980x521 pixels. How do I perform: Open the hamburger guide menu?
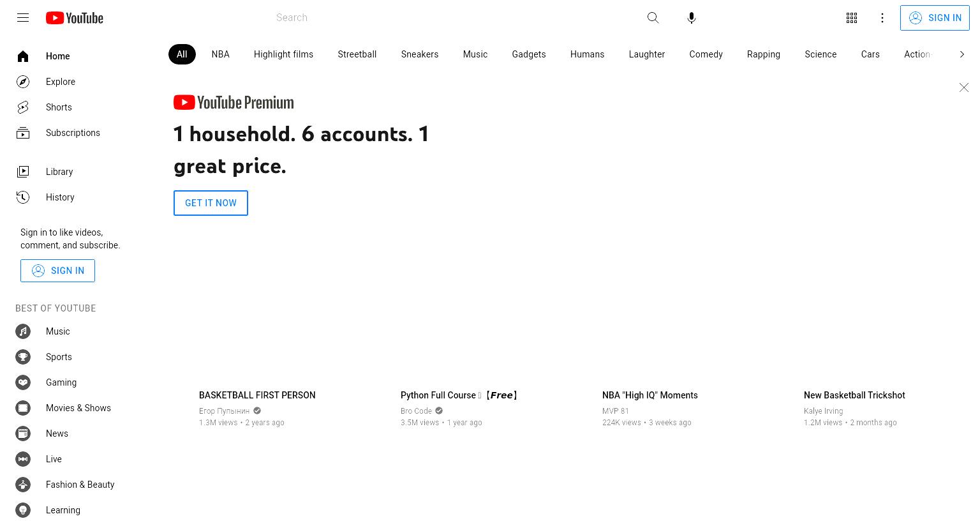[23, 18]
